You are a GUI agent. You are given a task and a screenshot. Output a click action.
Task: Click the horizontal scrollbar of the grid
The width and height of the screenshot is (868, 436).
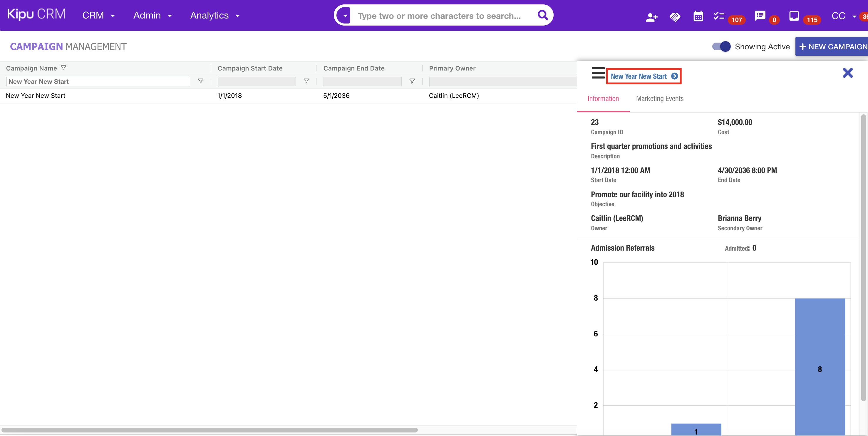pyautogui.click(x=210, y=430)
